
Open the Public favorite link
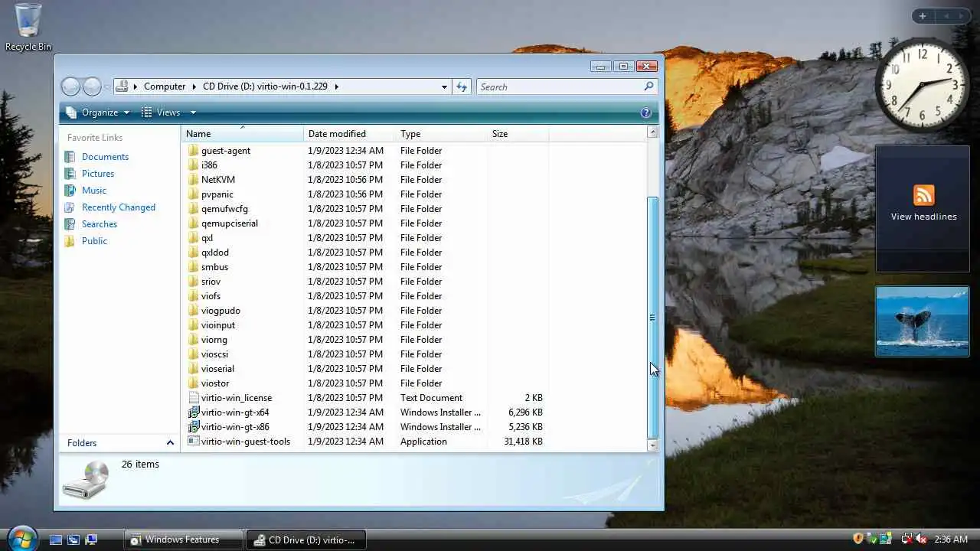[94, 241]
